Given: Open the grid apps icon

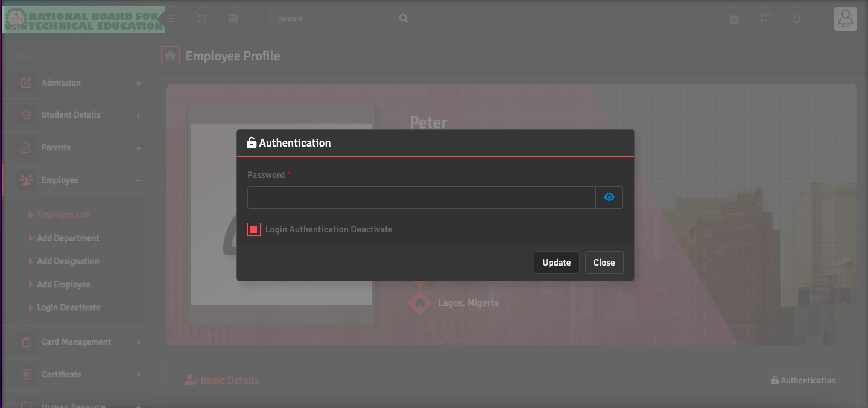Looking at the screenshot, I should (x=233, y=19).
